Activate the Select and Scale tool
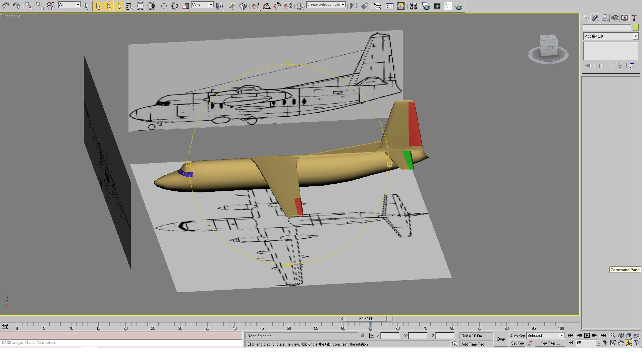Viewport: 644px width, 362px height. coord(185,6)
